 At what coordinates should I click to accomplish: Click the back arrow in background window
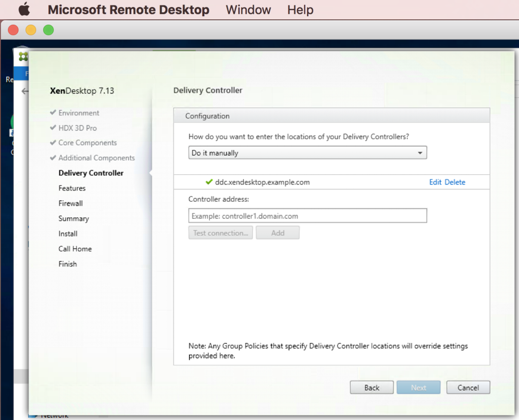tap(25, 91)
